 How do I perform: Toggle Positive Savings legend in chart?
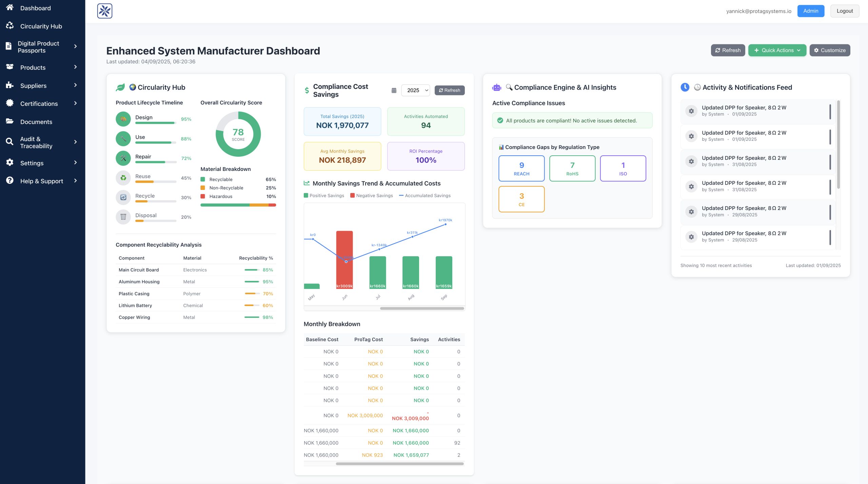coord(324,195)
